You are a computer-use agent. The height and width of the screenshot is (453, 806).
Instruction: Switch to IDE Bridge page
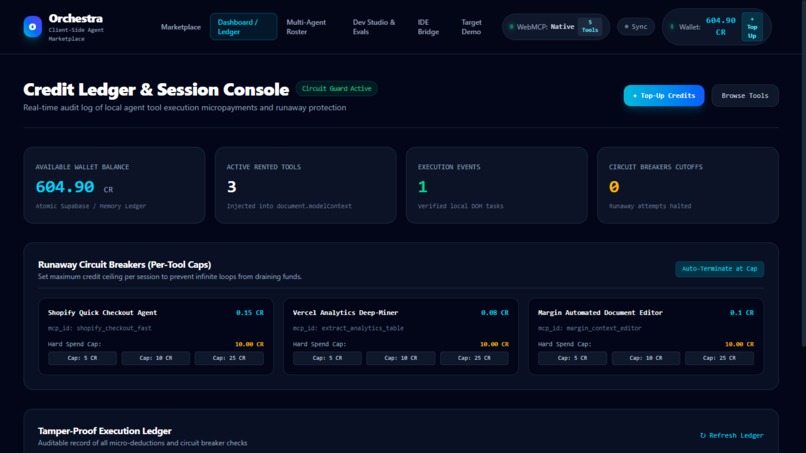(428, 27)
